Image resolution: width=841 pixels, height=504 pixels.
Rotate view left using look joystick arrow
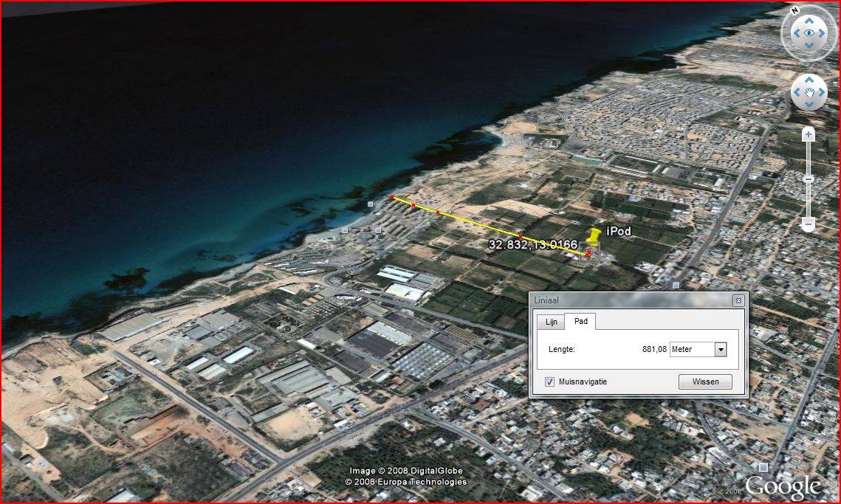click(796, 33)
